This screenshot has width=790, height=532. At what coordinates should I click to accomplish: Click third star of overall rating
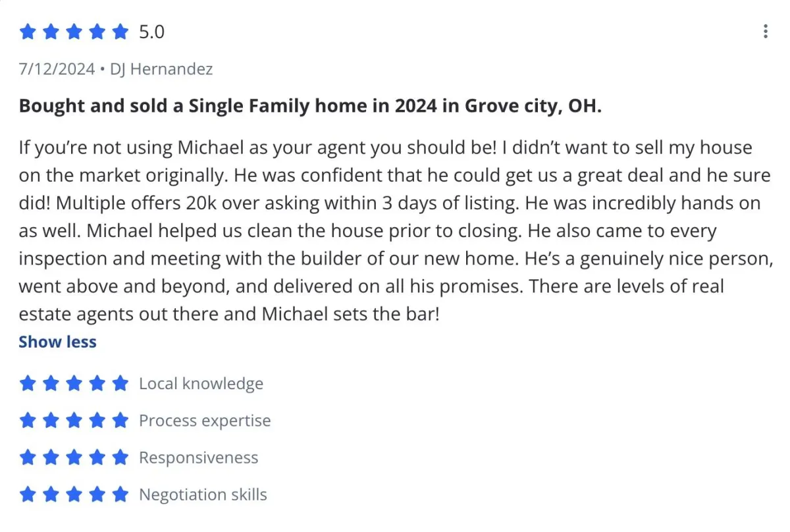coord(74,32)
